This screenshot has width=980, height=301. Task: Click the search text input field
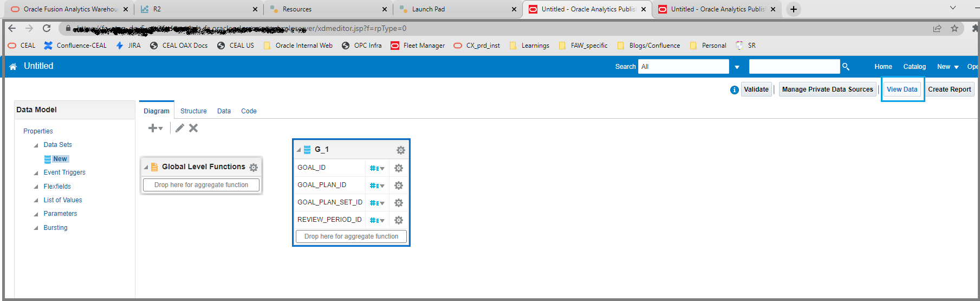794,67
